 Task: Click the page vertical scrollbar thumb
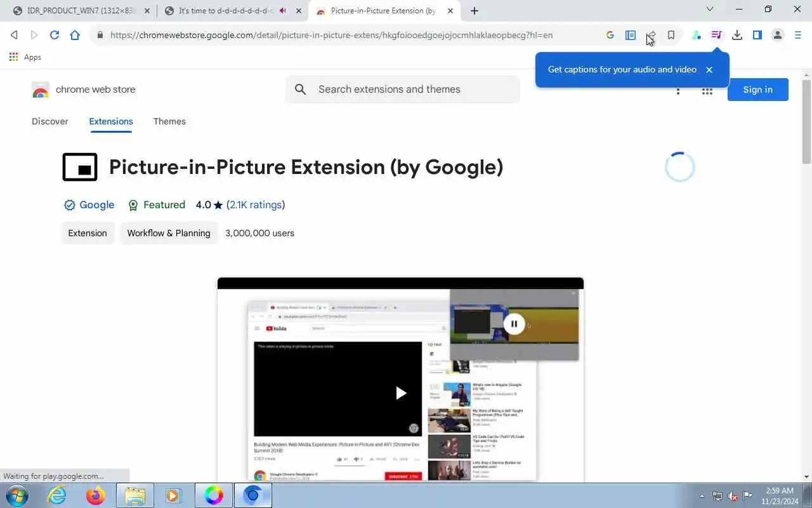(x=806, y=122)
